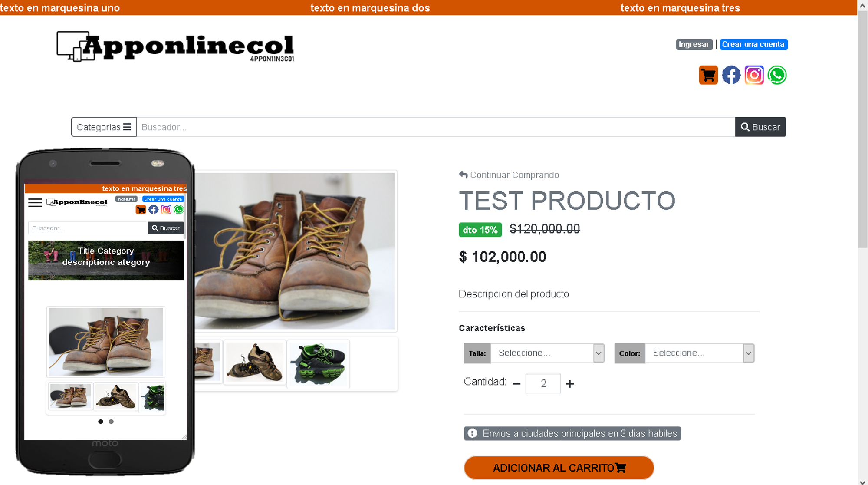This screenshot has height=485, width=868.
Task: Select the second carousel dot in phone preview
Action: pyautogui.click(x=111, y=422)
